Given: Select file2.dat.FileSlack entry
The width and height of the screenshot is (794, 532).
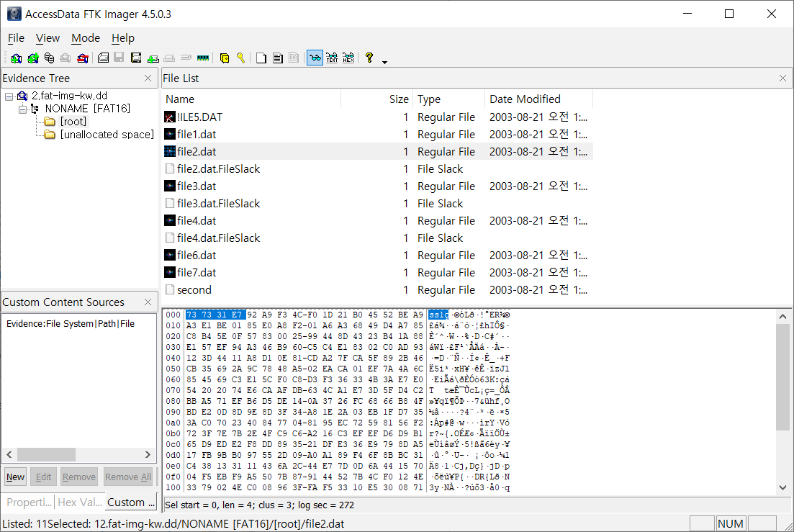Looking at the screenshot, I should (218, 169).
